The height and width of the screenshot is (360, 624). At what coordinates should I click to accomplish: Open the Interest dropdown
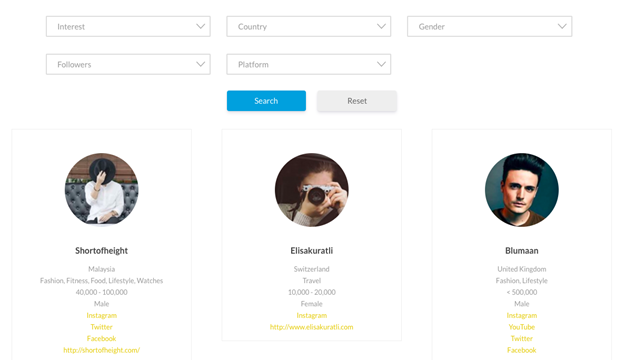point(128,26)
